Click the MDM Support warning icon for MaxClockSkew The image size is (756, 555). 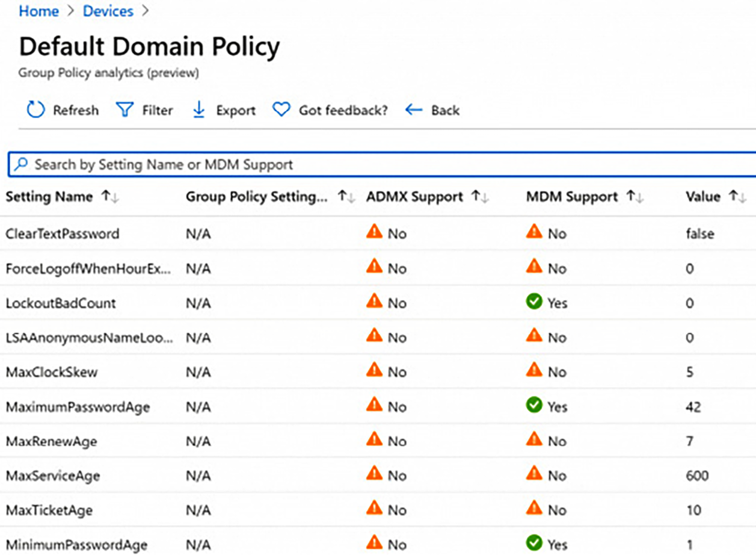(534, 372)
